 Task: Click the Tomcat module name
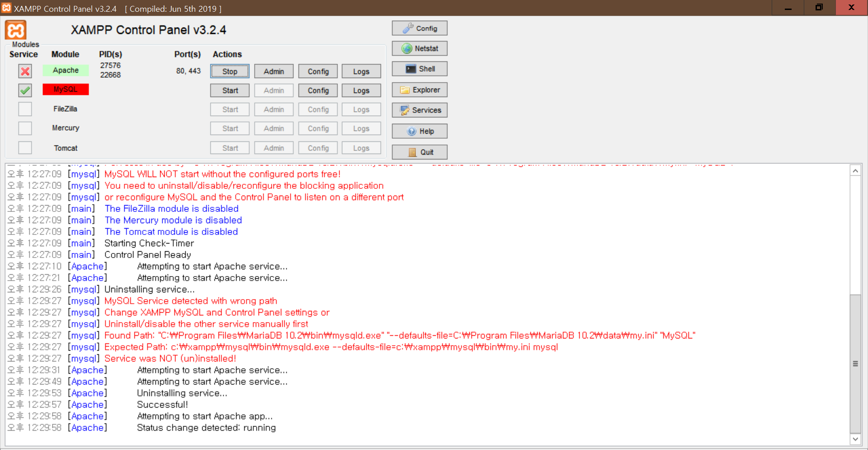click(66, 148)
